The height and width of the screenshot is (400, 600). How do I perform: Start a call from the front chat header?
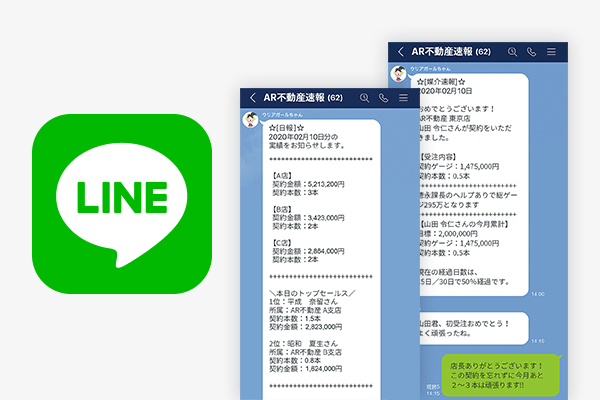tap(383, 98)
